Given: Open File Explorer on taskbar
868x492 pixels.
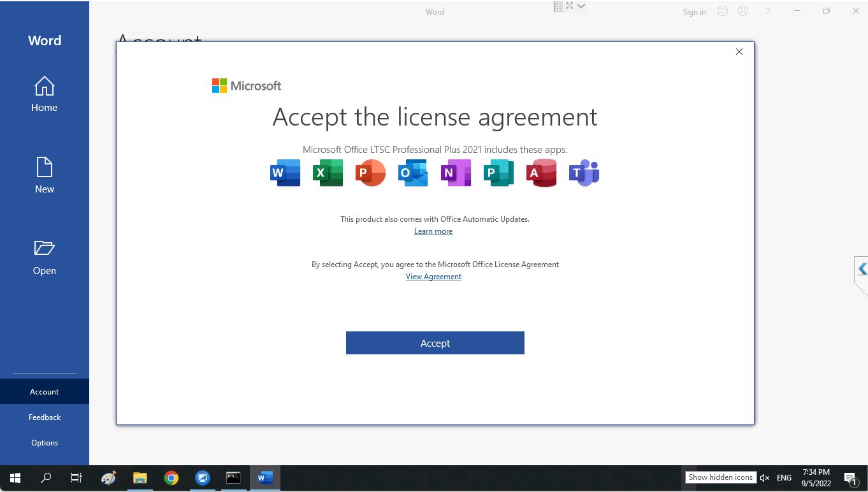Looking at the screenshot, I should tap(140, 477).
